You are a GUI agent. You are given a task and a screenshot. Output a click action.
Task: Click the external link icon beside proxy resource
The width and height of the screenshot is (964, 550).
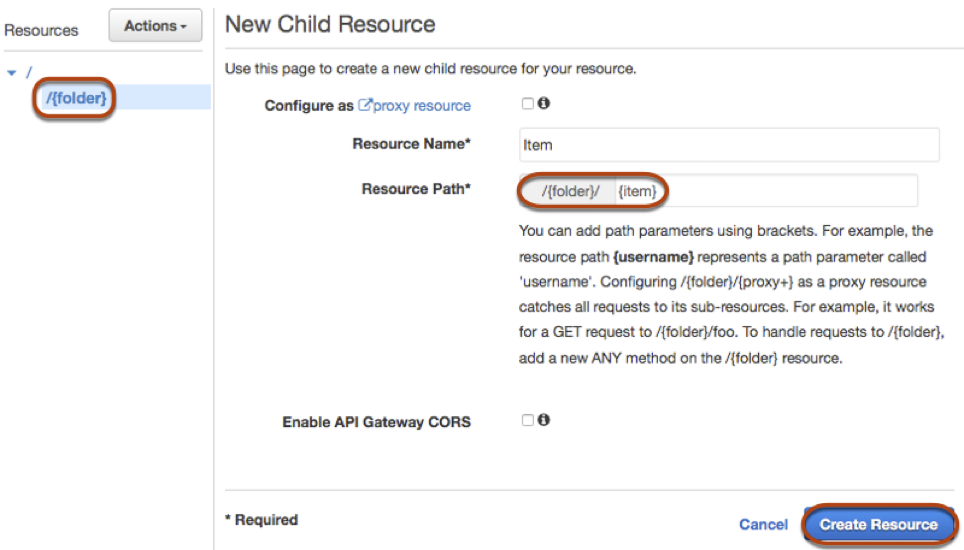click(365, 104)
